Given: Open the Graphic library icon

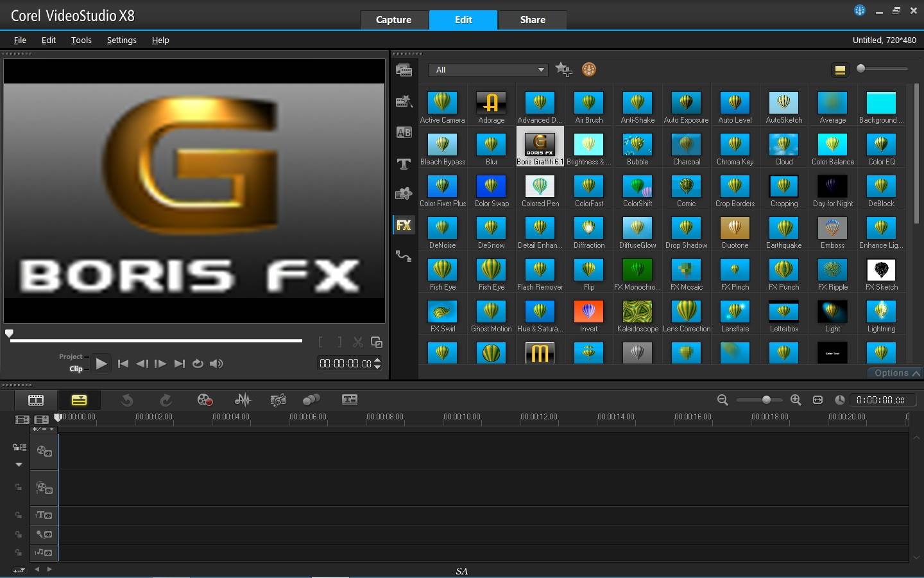Looking at the screenshot, I should pos(404,194).
